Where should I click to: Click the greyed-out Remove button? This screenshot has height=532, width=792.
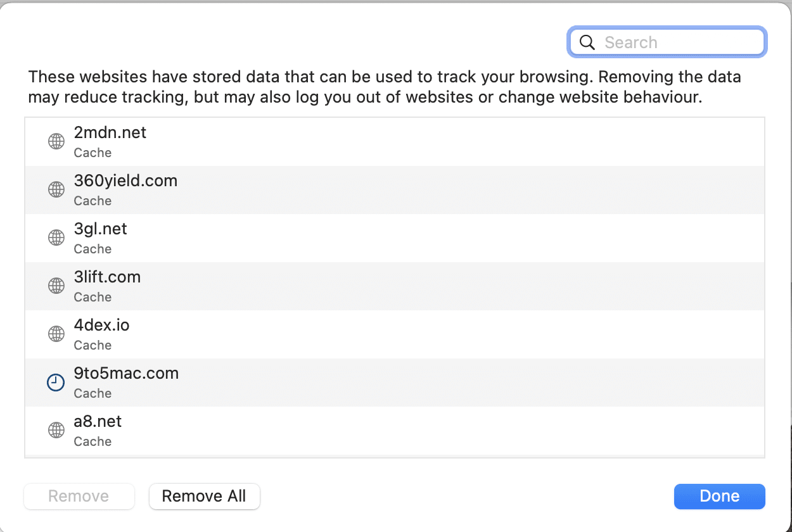click(79, 497)
